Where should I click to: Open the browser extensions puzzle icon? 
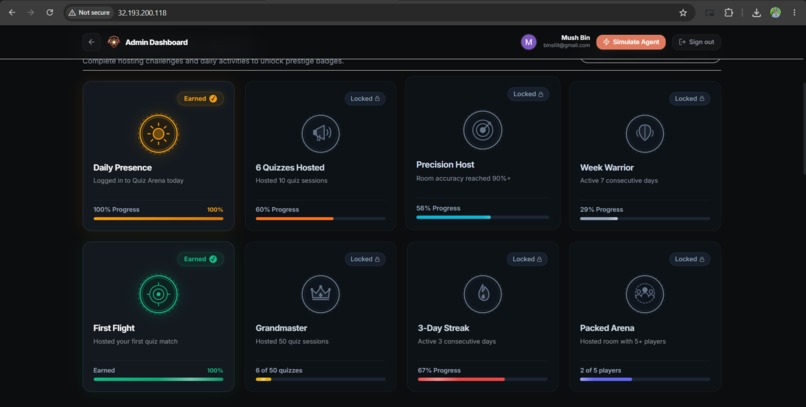coord(728,13)
